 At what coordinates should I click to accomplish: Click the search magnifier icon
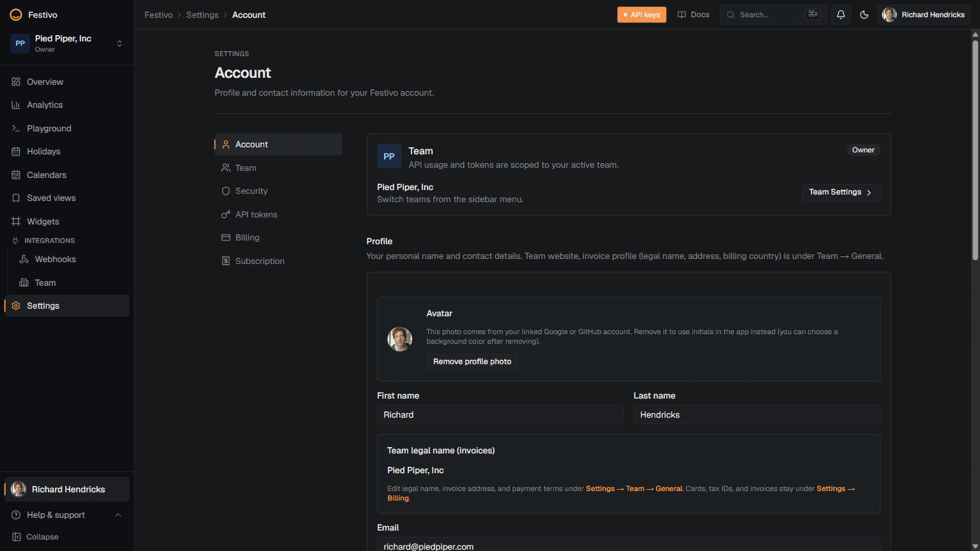(x=731, y=15)
